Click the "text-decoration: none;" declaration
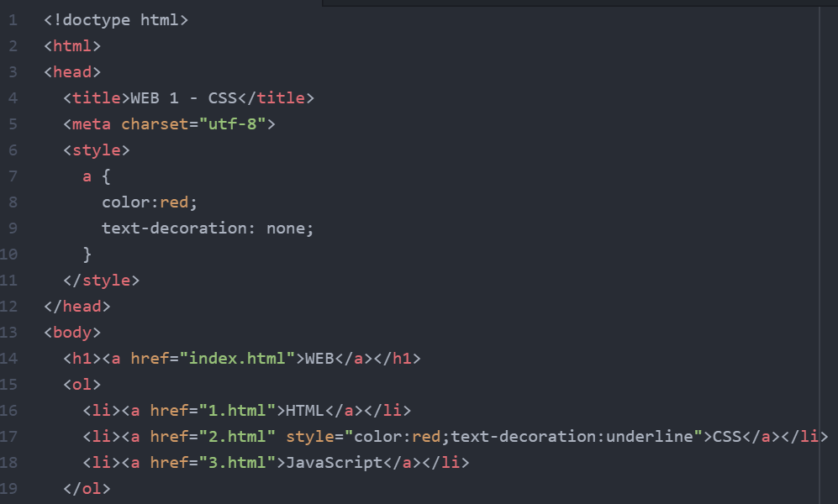838x504 pixels. pos(208,228)
